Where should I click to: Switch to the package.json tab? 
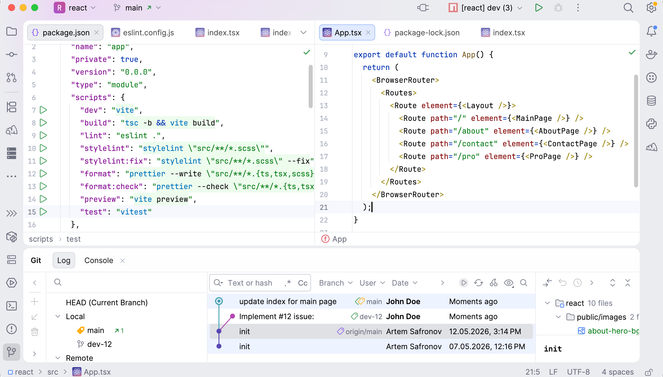point(66,33)
